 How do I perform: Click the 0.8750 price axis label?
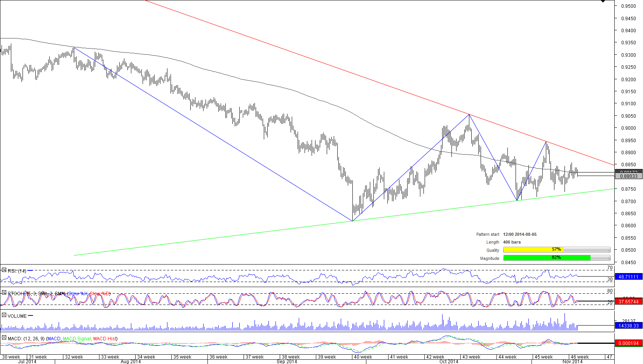629,189
